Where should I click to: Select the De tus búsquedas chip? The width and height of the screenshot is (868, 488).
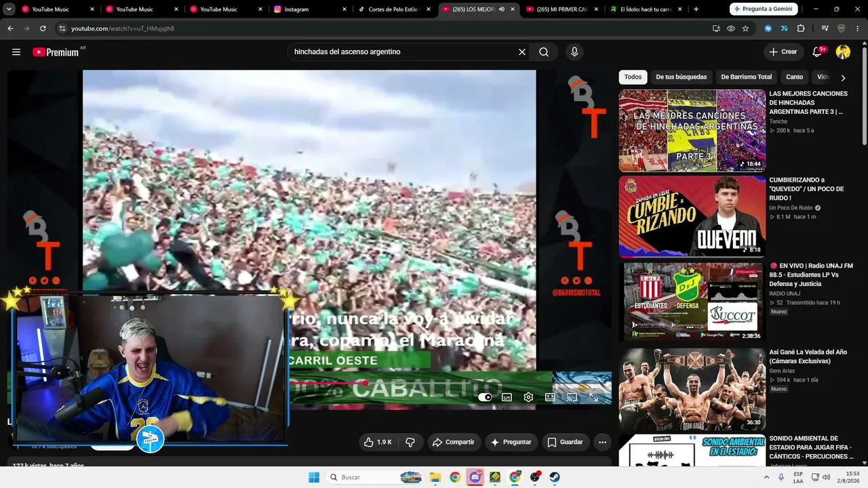click(x=682, y=77)
